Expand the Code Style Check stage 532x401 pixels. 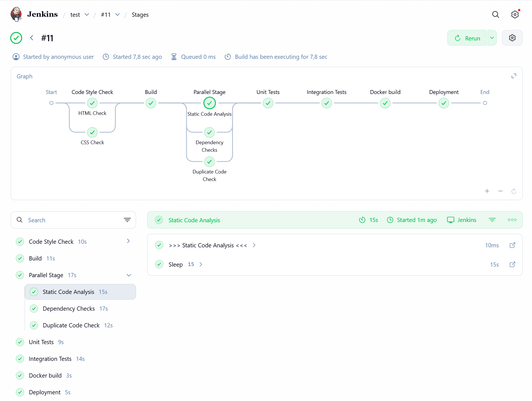[128, 241]
